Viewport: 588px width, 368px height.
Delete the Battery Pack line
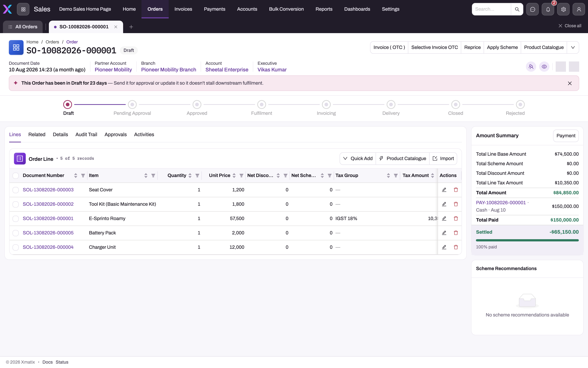456,233
